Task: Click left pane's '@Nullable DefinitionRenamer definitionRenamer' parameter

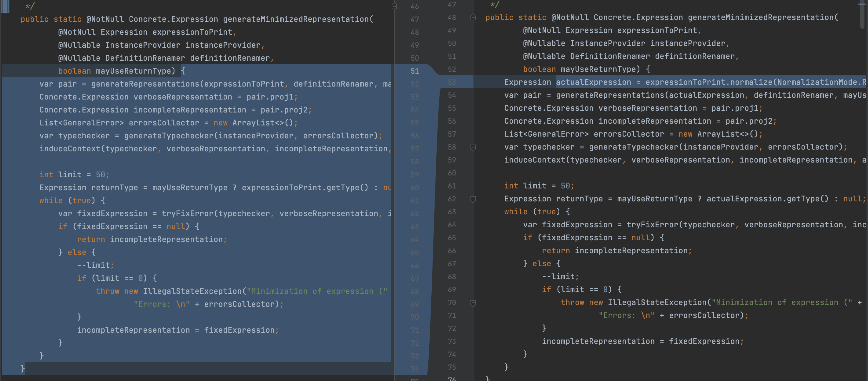Action: [x=164, y=58]
